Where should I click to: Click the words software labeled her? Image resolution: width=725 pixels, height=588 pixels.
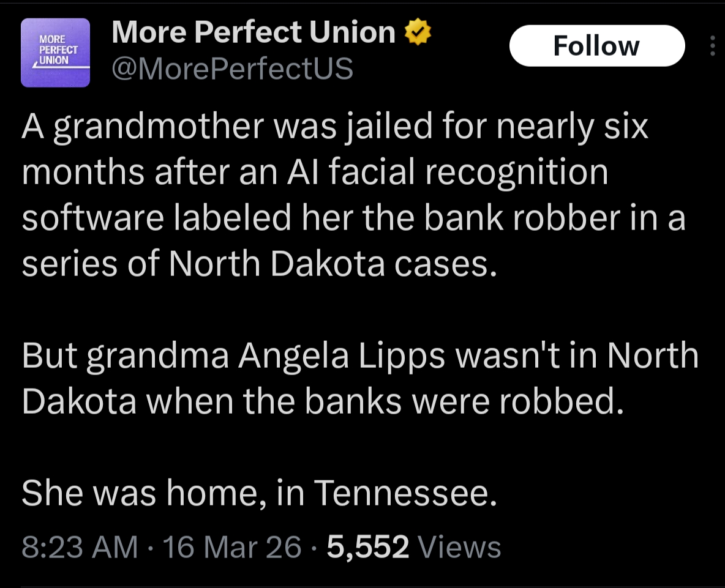tap(156, 219)
